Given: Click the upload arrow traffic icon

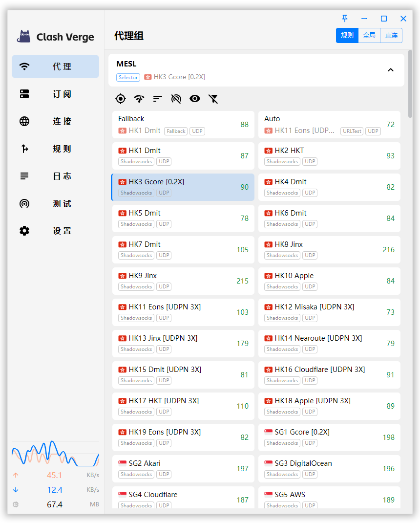Looking at the screenshot, I should click(16, 475).
